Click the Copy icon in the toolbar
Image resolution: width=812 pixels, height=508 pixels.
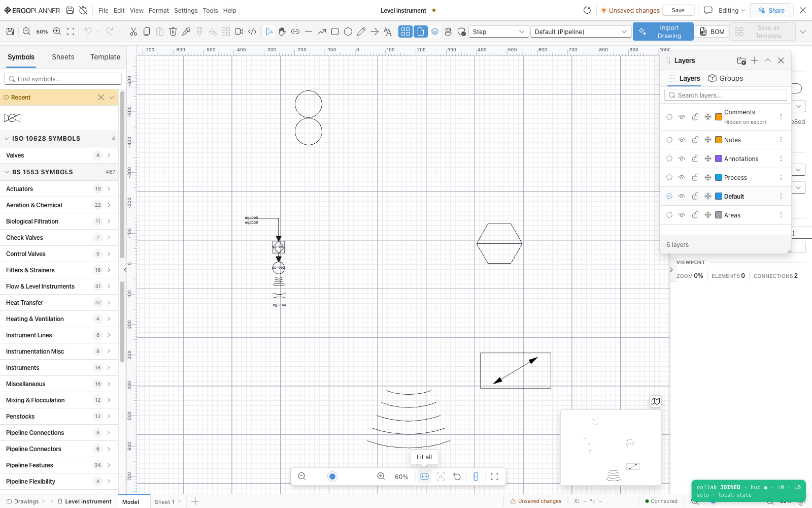click(x=147, y=31)
